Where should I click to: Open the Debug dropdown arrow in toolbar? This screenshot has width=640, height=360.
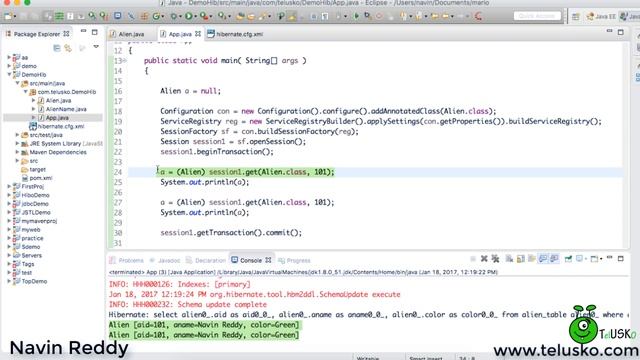coord(180,16)
